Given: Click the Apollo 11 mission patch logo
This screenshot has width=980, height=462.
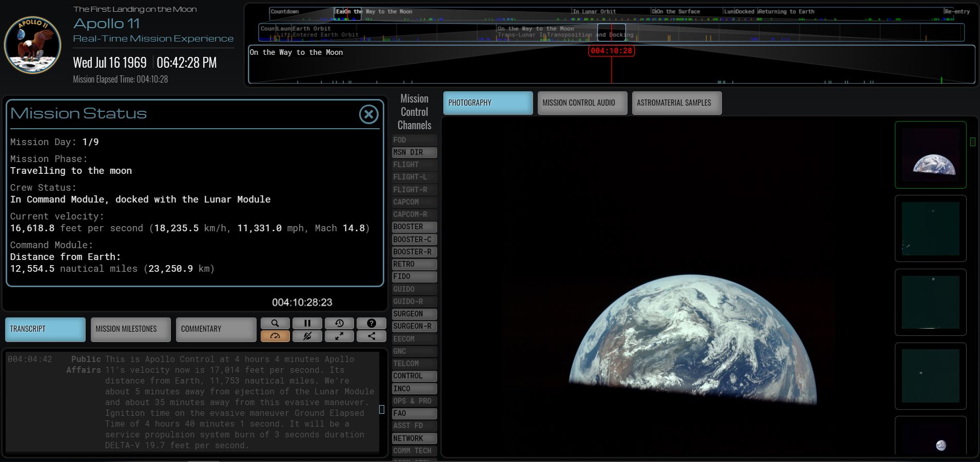Looking at the screenshot, I should click(x=33, y=45).
